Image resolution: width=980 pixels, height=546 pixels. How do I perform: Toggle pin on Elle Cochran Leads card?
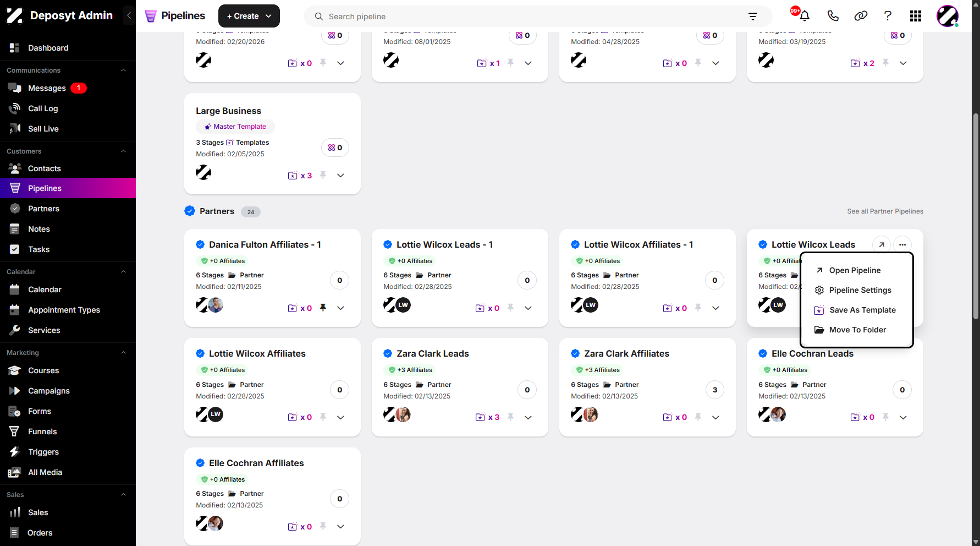[x=885, y=417]
